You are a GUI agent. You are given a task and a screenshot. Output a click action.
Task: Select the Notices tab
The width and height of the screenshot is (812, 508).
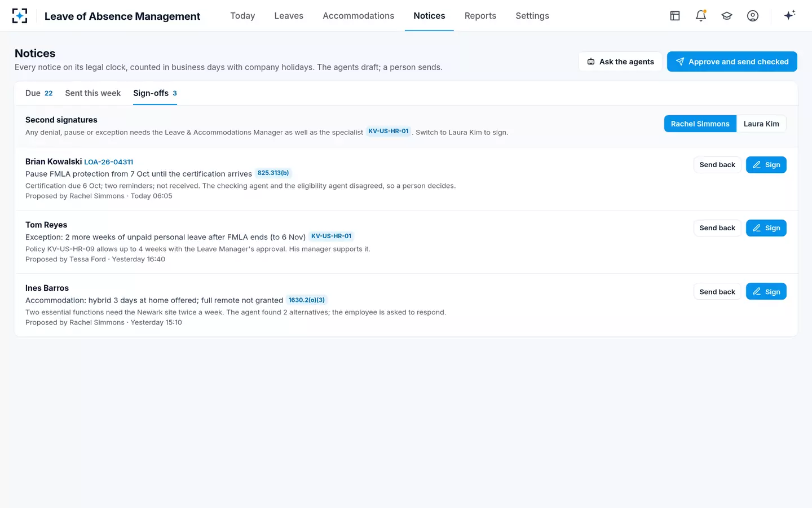[429, 16]
